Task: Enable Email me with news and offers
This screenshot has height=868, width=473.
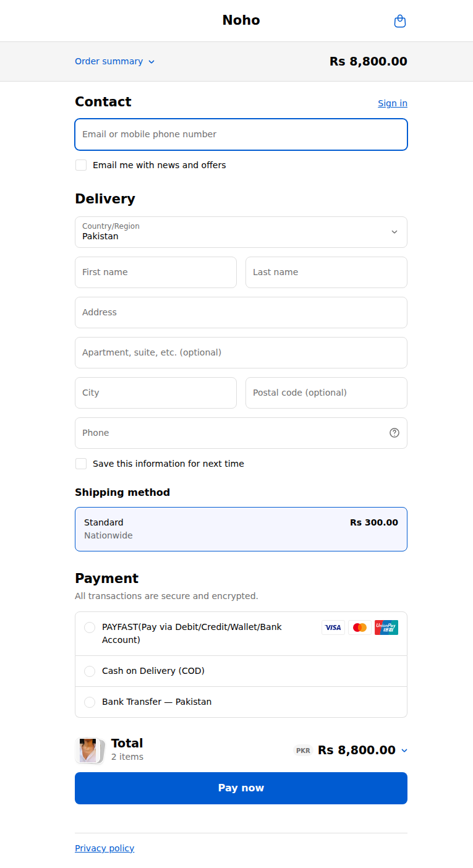Action: [x=81, y=165]
